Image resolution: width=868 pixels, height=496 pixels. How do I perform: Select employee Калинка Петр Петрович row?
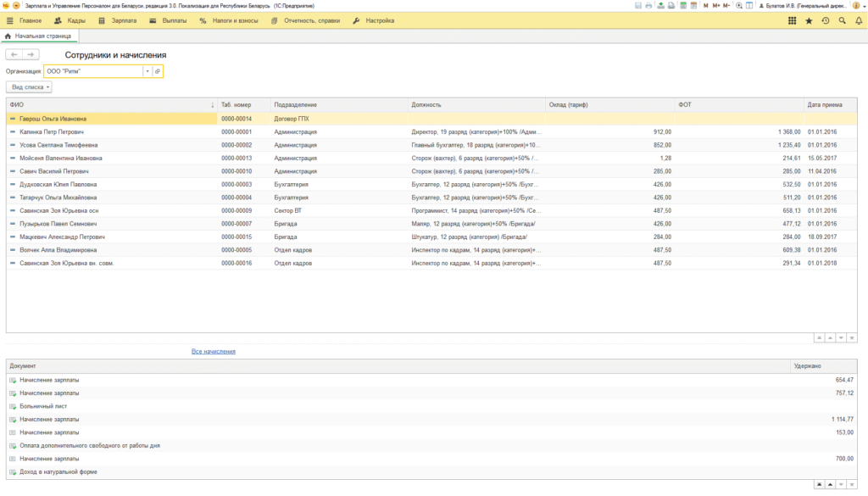pos(431,131)
